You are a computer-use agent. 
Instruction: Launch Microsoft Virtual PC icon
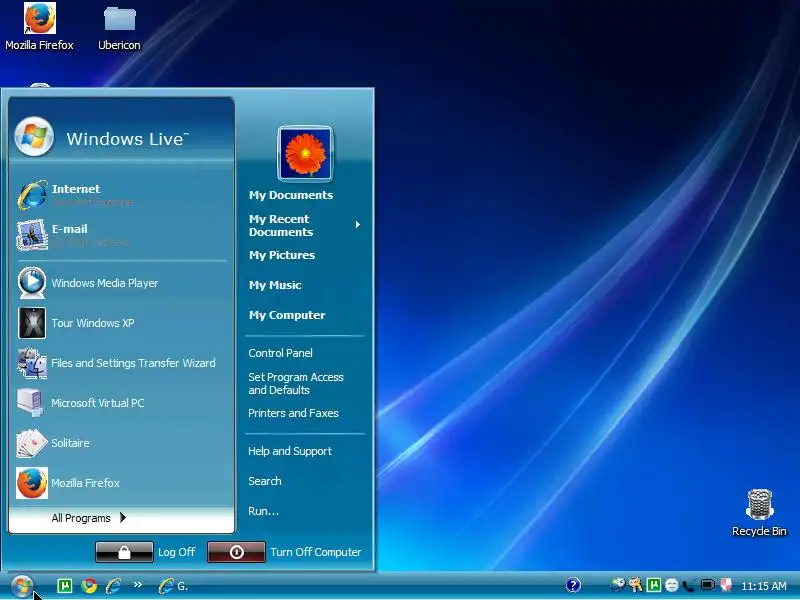[31, 403]
